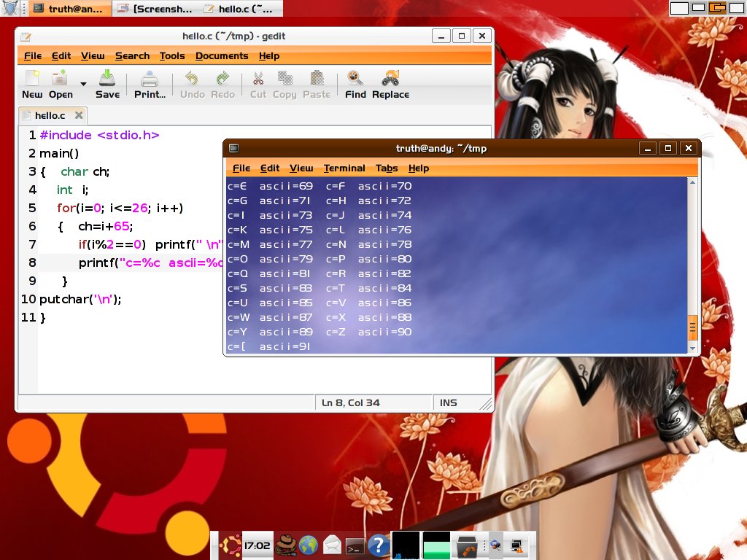
Task: Click the orange terminal scrollbar thumb
Action: click(x=693, y=327)
